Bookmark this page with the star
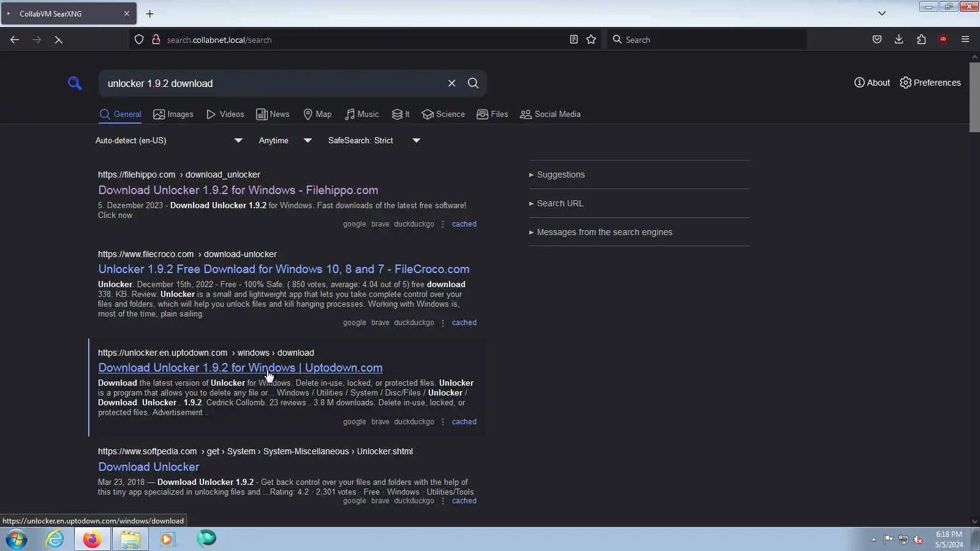Image resolution: width=980 pixels, height=551 pixels. coord(591,40)
